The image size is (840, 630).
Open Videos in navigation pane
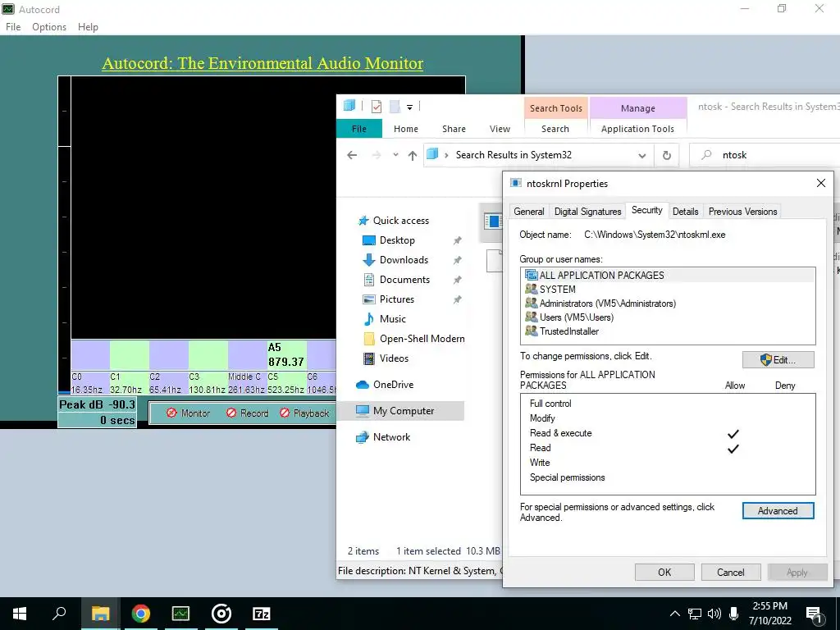(x=394, y=358)
